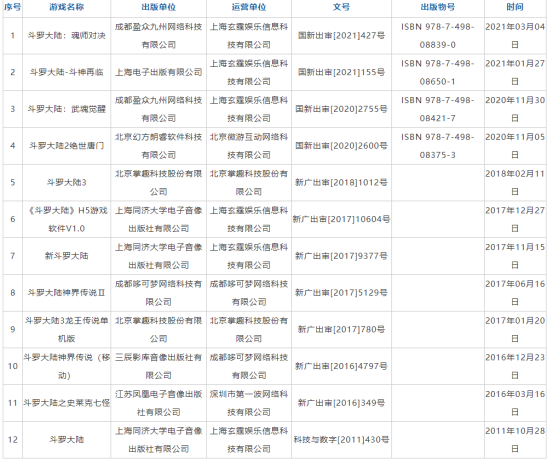Click game name 《斗罗大陆》H5游戏软件V1.0

(66, 219)
